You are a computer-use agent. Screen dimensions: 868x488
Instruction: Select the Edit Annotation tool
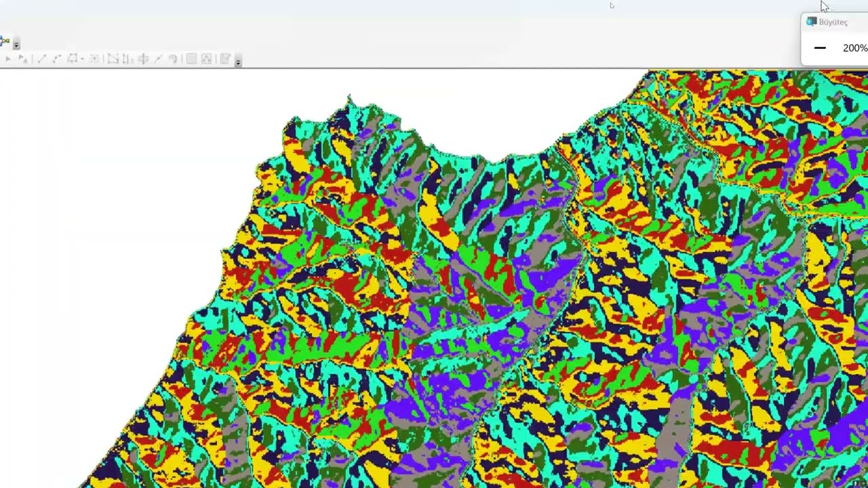(22, 59)
